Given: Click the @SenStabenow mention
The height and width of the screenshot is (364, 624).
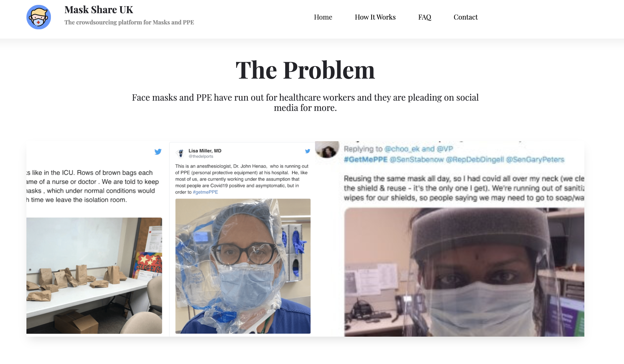Looking at the screenshot, I should click(417, 160).
